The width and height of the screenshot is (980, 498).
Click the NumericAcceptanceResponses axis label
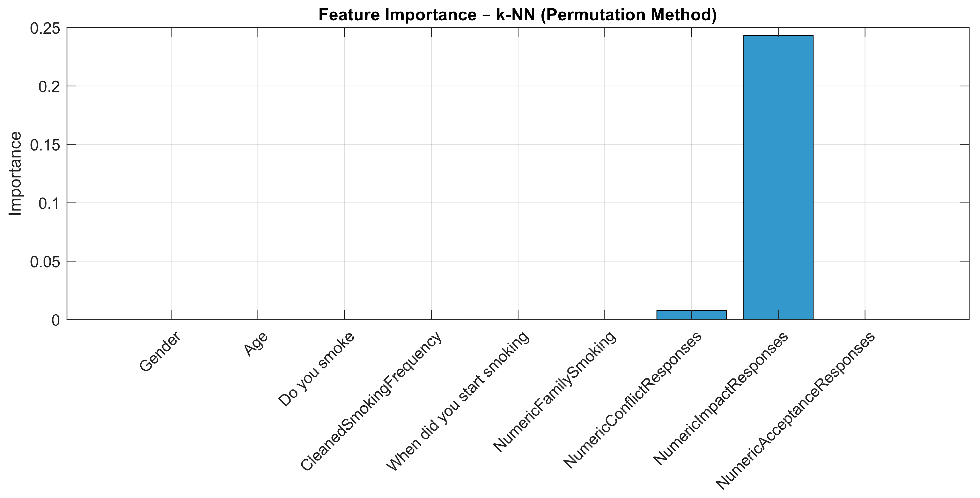tap(796, 411)
